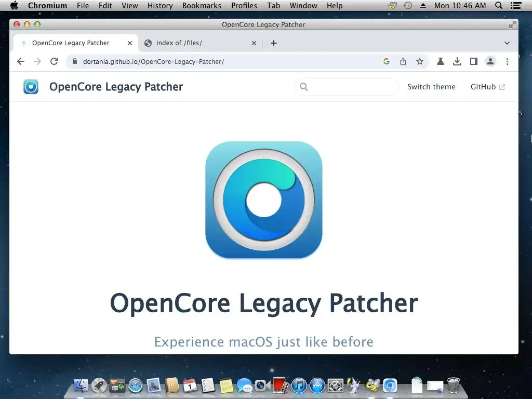Open Mission Control from the dock

click(x=117, y=386)
